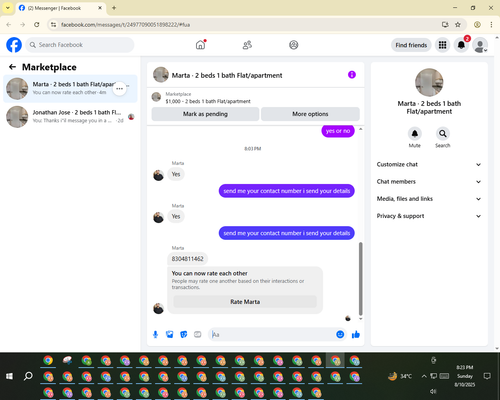The height and width of the screenshot is (400, 500).
Task: Expand Customize chat section
Action: (429, 164)
